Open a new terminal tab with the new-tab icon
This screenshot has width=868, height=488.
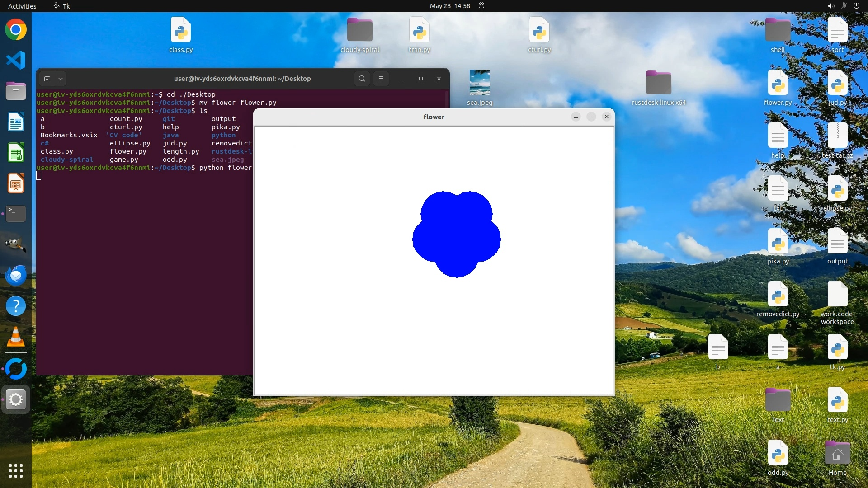tap(47, 79)
